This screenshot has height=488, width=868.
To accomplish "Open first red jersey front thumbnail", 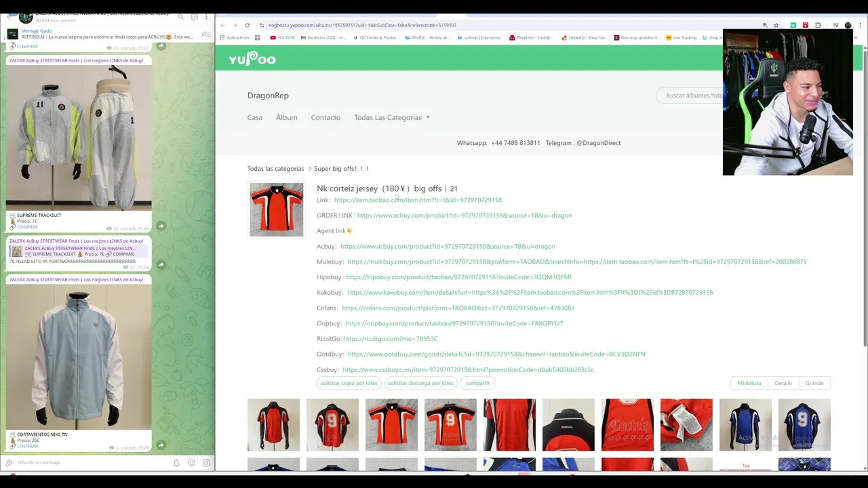I will click(x=273, y=425).
